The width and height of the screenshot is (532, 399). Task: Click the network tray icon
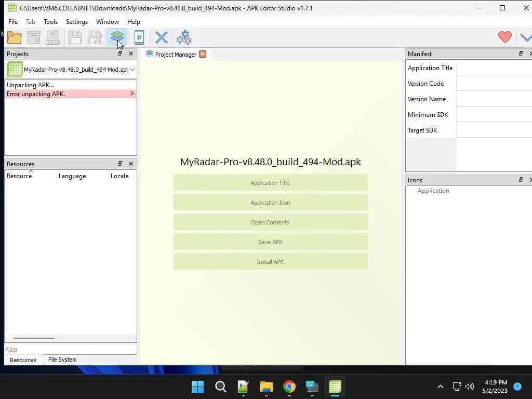point(457,387)
